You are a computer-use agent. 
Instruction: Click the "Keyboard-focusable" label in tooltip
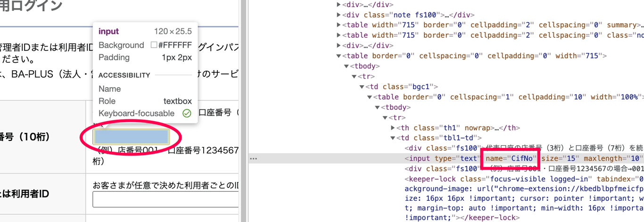tap(136, 113)
